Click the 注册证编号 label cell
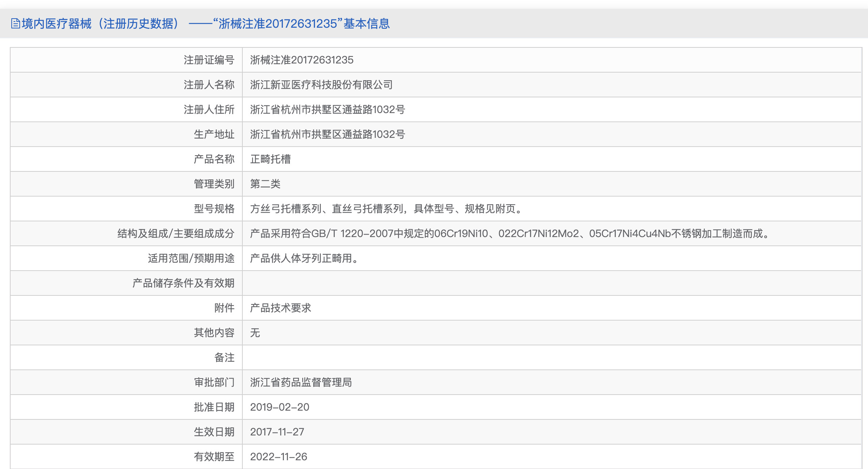868x469 pixels. coord(209,60)
